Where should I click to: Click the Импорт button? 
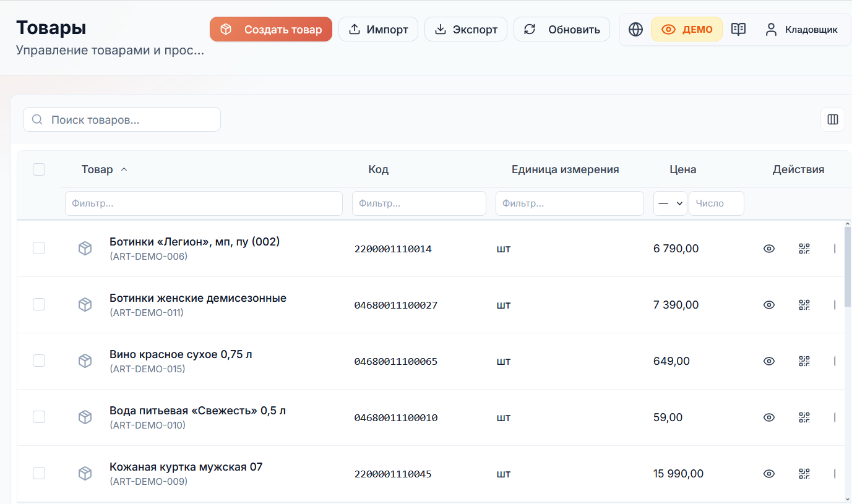[x=378, y=29]
